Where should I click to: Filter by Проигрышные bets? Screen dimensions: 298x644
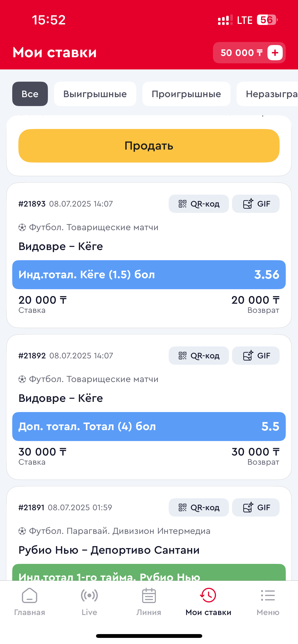pos(186,94)
